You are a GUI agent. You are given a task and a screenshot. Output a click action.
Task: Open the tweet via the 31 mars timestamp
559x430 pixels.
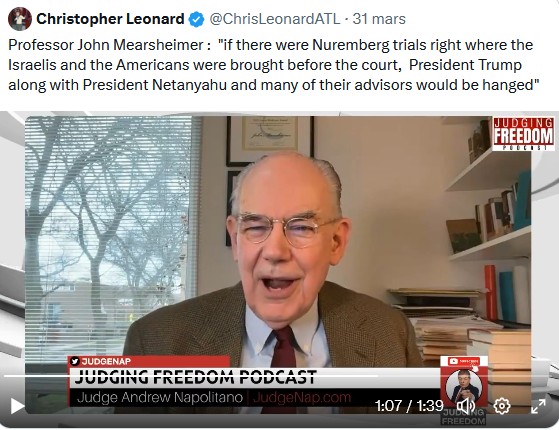(379, 19)
